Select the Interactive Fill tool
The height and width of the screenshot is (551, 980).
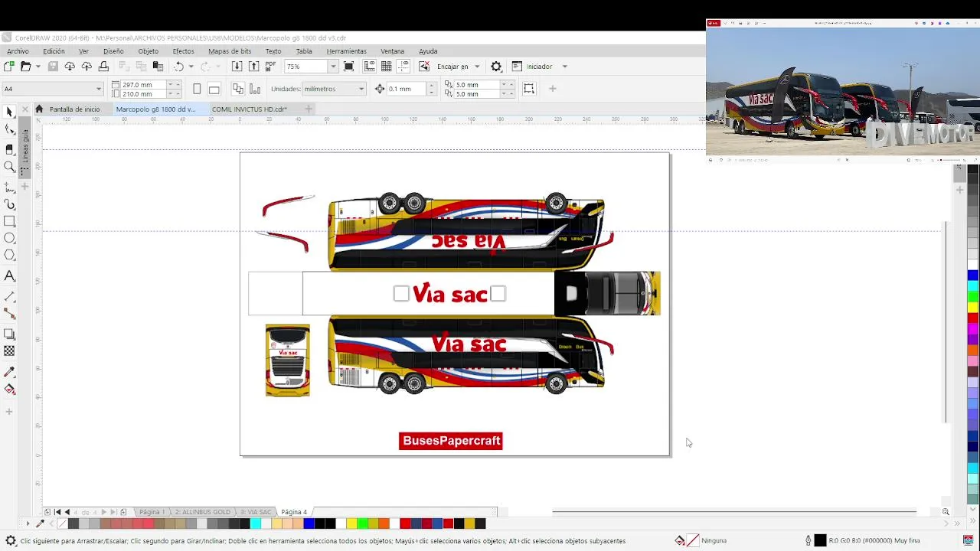click(x=9, y=389)
